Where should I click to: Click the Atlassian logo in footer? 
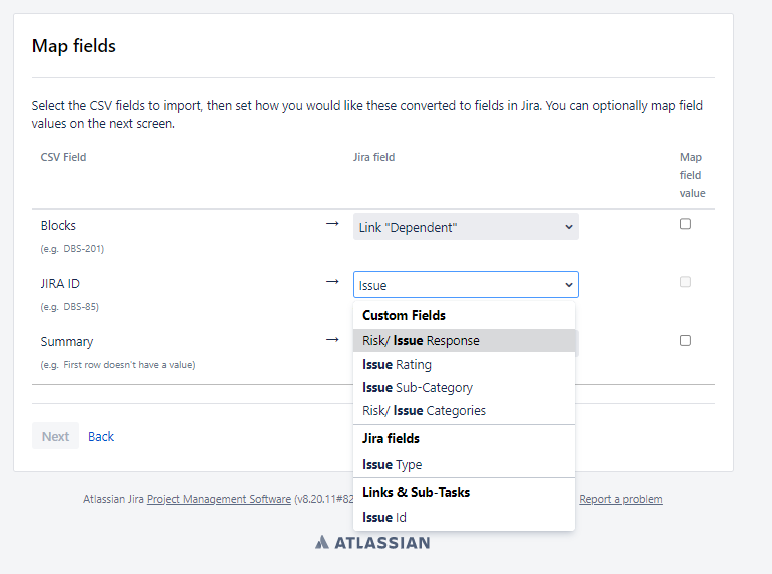pos(373,542)
